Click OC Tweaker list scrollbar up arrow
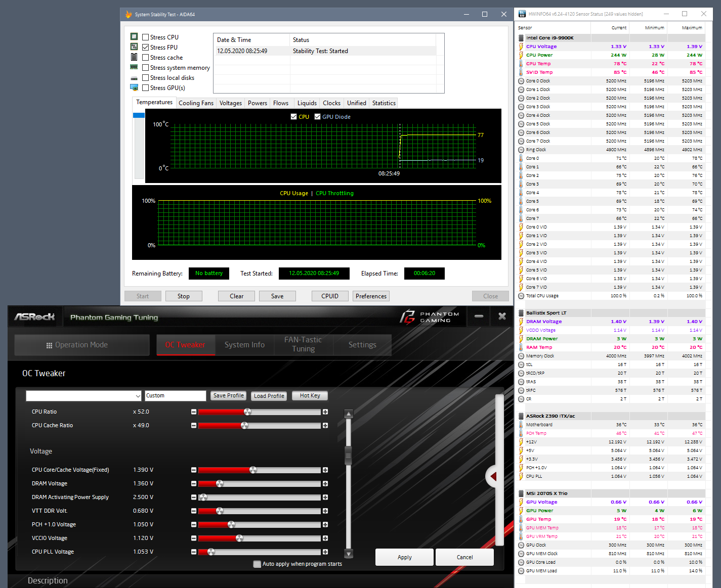Viewport: 721px width, 588px height. coord(349,414)
